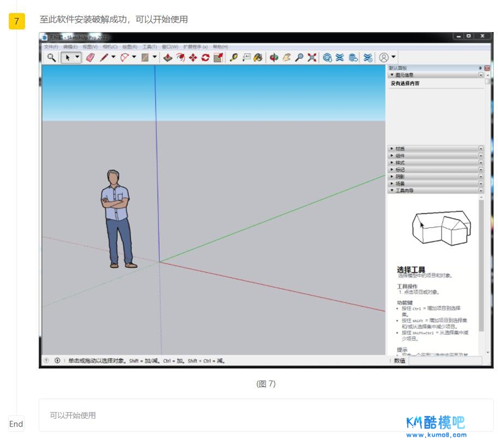Select the red Move tool

[193, 58]
